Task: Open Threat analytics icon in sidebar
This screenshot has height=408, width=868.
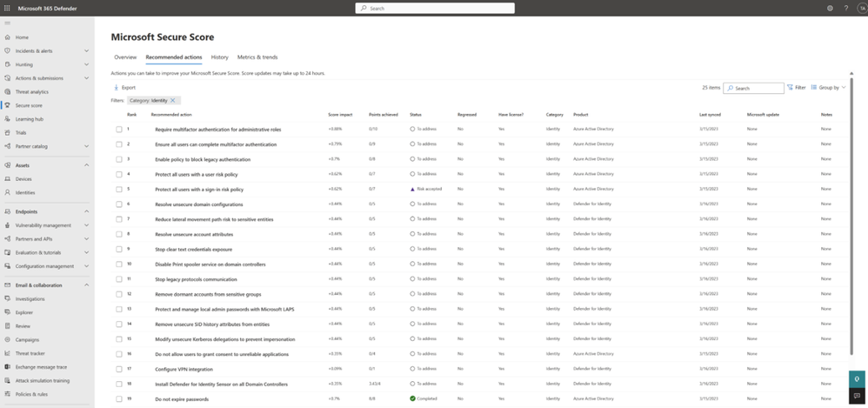Action: point(7,92)
